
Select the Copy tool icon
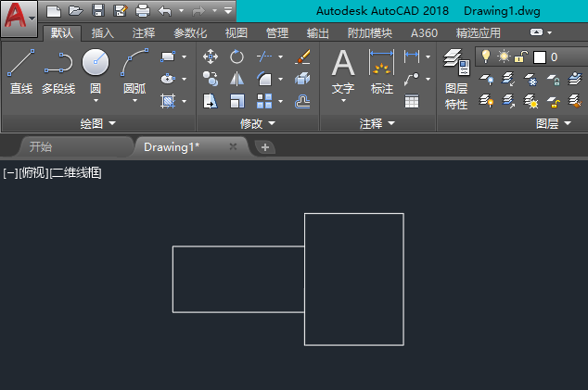(x=210, y=79)
